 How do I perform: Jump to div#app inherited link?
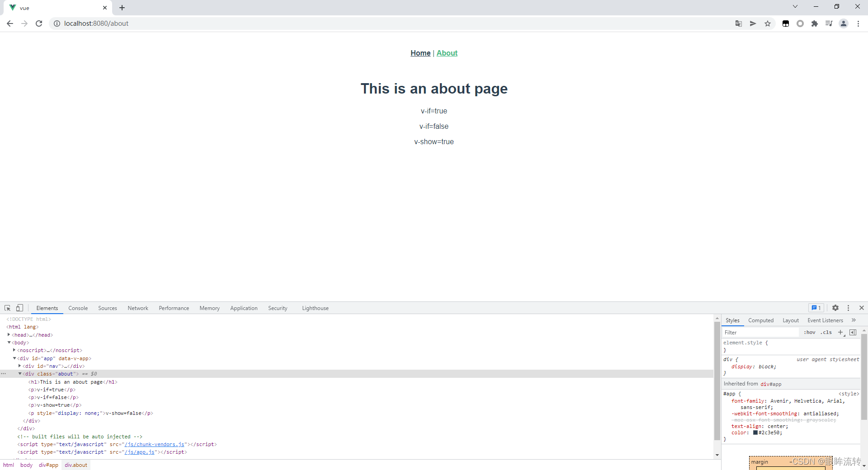tap(771, 384)
